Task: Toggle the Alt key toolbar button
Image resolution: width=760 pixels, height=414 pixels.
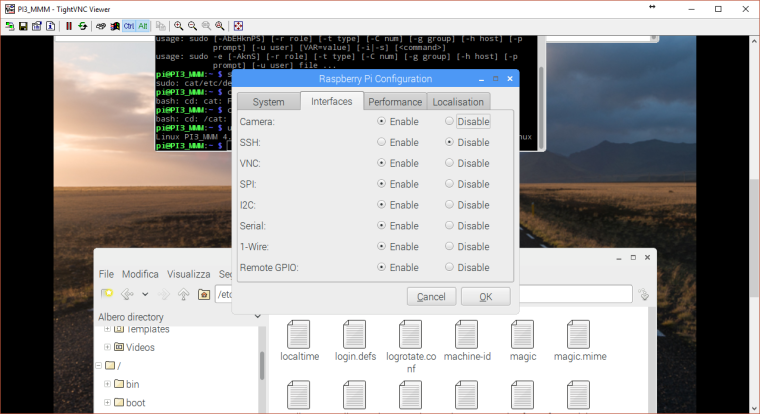Action: click(x=143, y=26)
